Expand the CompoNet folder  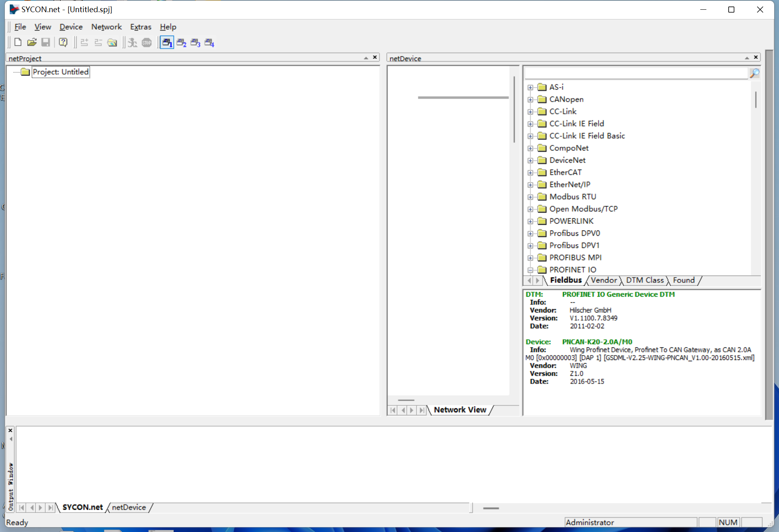530,148
